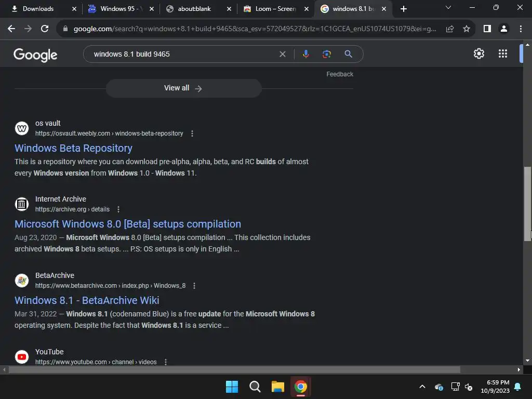This screenshot has width=532, height=399.
Task: Open more options for BetaArchive result
Action: (194, 286)
